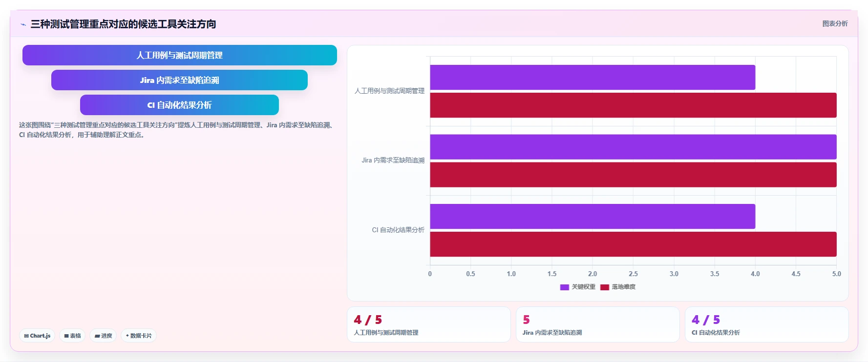
Task: Click the 进度 tag chip
Action: tap(103, 336)
